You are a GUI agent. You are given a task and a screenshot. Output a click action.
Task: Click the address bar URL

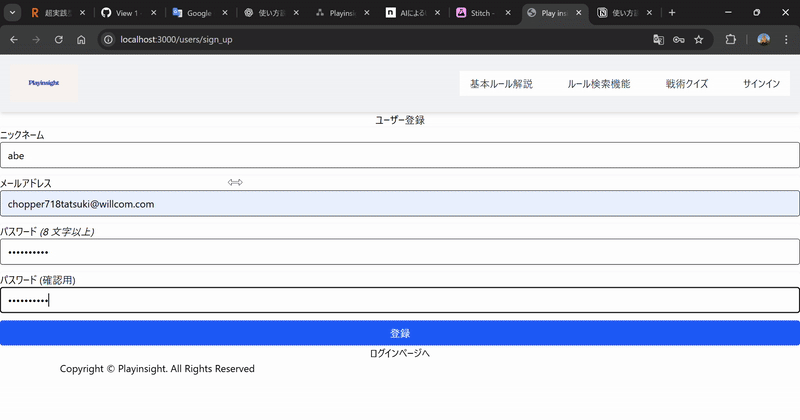[177, 40]
